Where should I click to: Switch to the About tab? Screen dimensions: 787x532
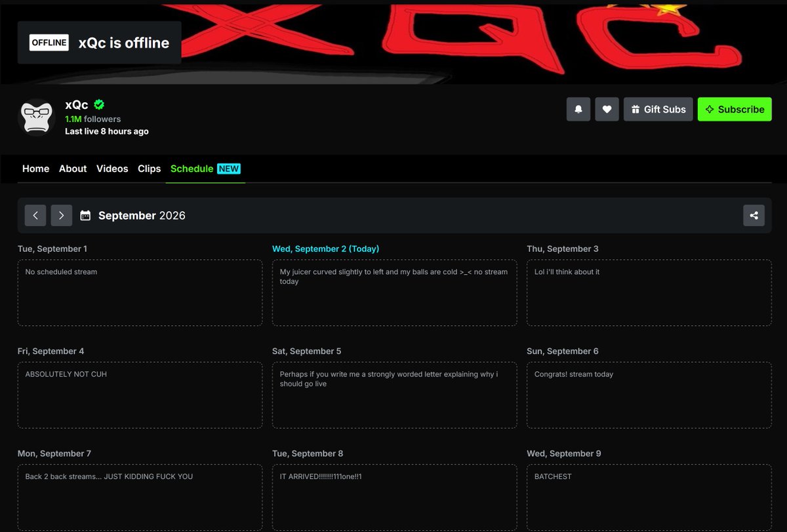pos(73,169)
